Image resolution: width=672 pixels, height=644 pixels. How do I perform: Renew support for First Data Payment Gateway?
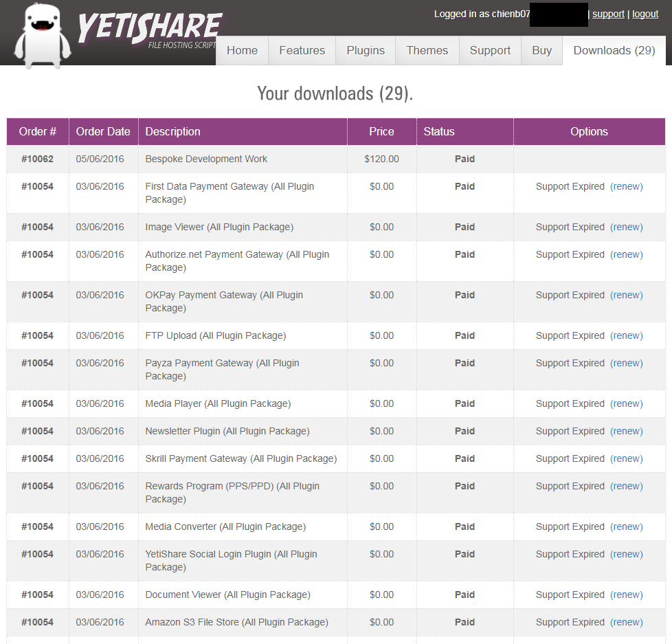click(626, 186)
